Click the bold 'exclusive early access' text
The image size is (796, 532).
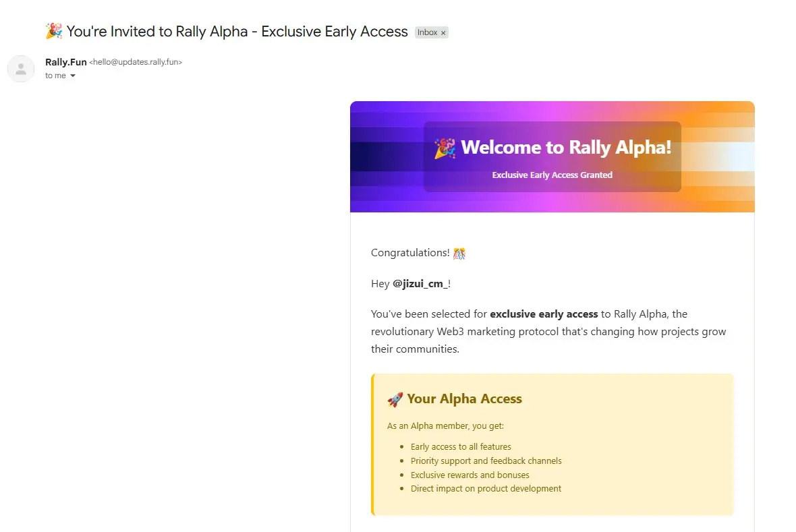tap(544, 314)
